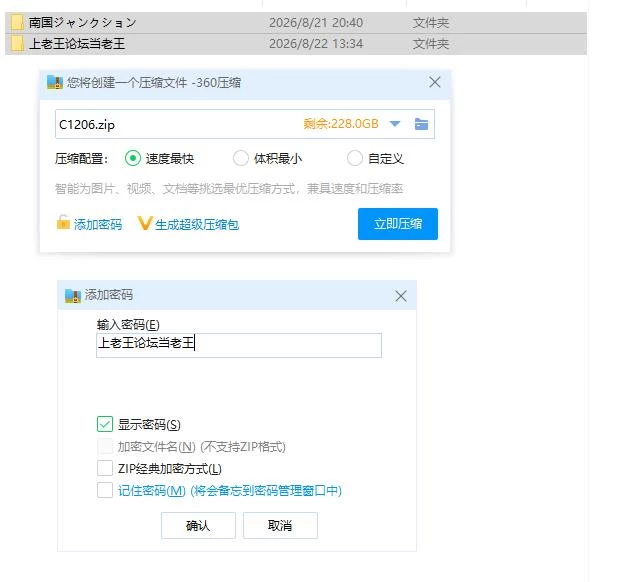Click 文件夹 type in the 上老王论坛当老王 row
635x582 pixels.
click(431, 44)
